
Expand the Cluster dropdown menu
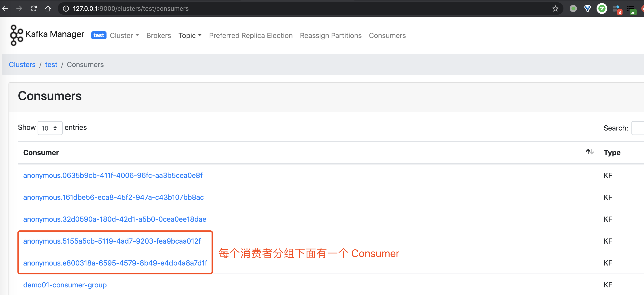coord(124,36)
